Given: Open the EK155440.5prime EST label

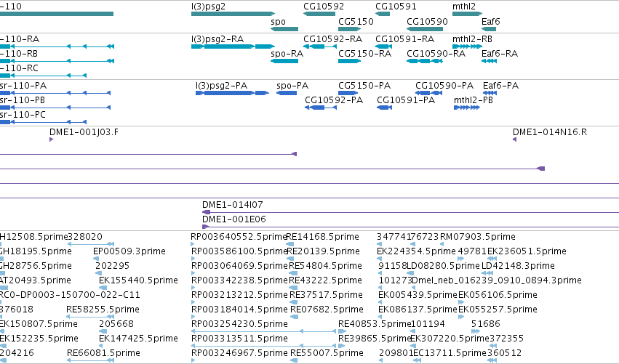Looking at the screenshot, I should pos(138,280).
